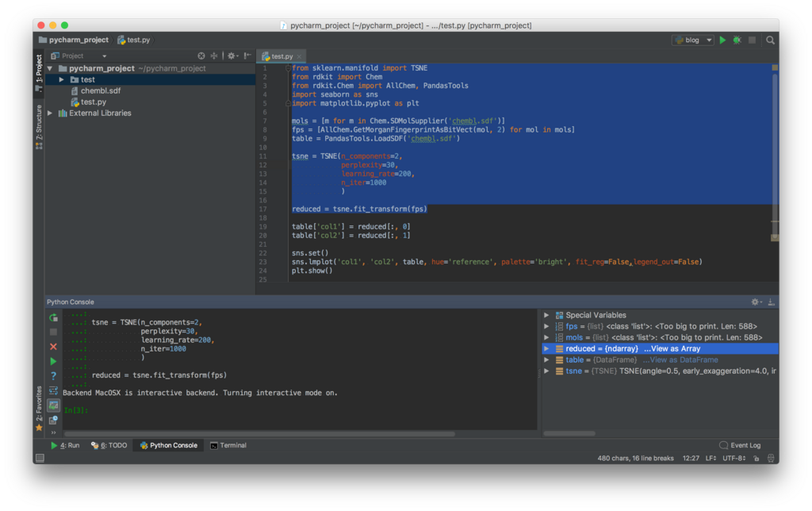Open the Terminal tab

point(228,445)
